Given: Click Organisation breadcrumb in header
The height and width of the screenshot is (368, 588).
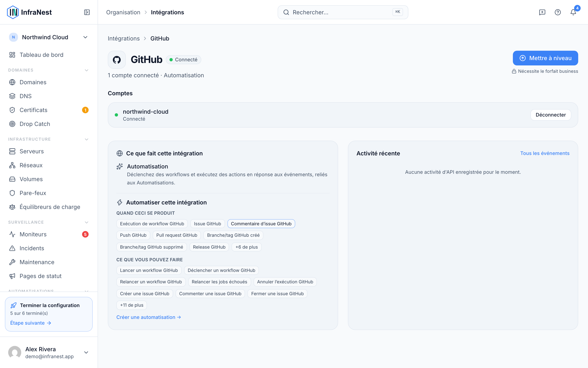Looking at the screenshot, I should point(123,12).
